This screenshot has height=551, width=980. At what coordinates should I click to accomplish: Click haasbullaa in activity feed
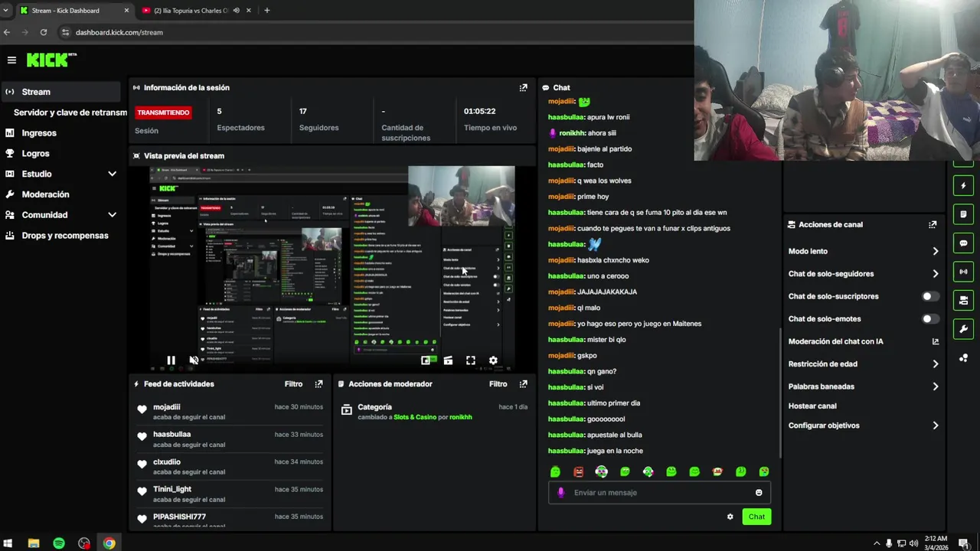[171, 435]
